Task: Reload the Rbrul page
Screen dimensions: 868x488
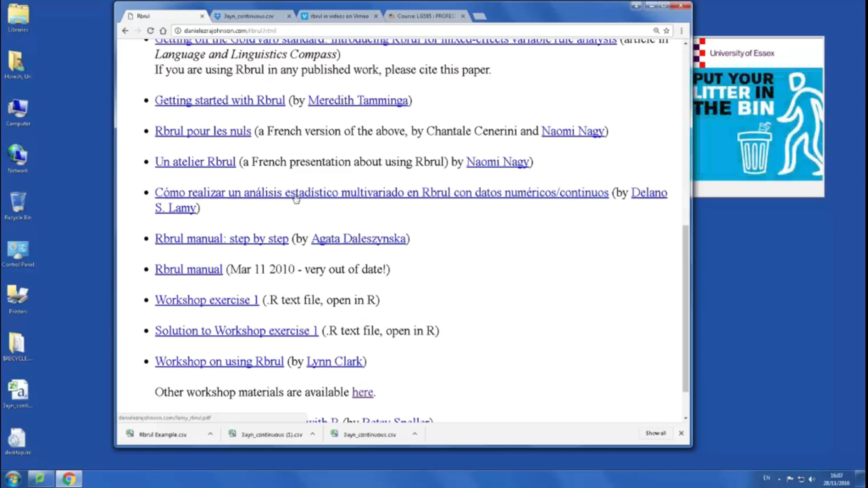Action: click(x=150, y=31)
